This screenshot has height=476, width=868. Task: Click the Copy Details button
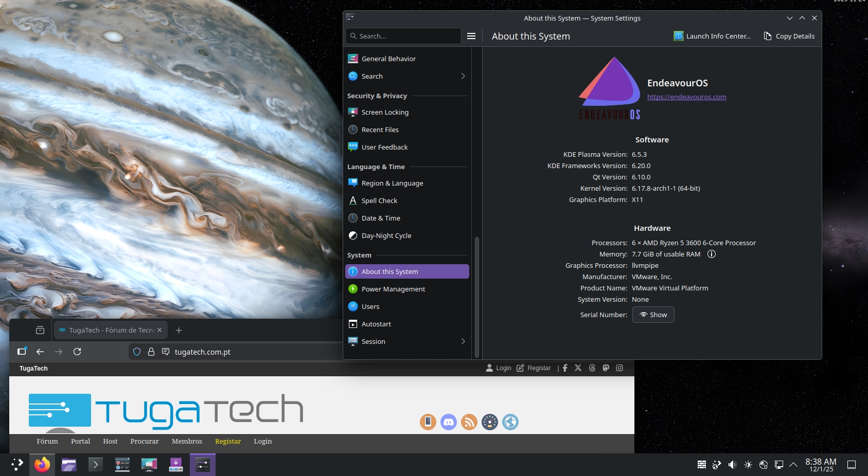click(x=789, y=36)
